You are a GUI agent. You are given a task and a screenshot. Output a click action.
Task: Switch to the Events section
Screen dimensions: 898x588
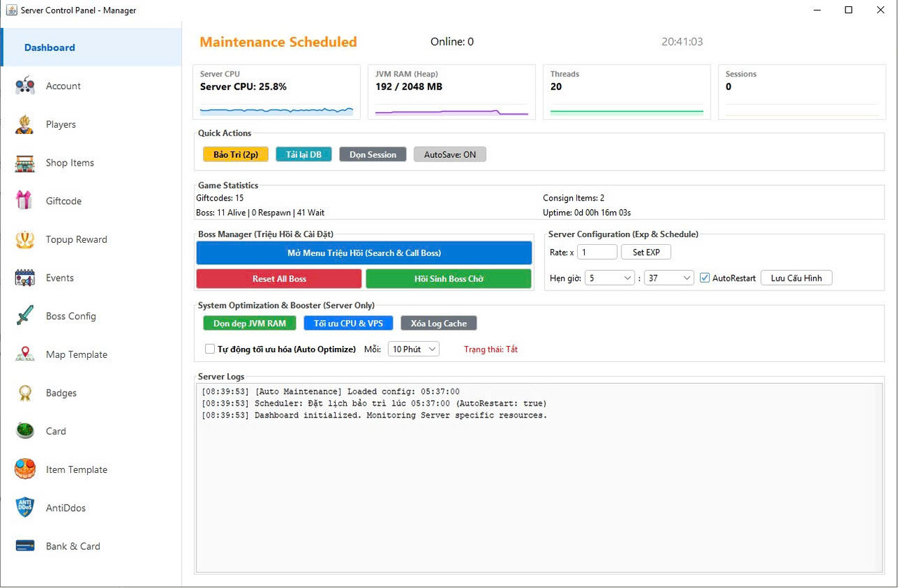tap(91, 278)
